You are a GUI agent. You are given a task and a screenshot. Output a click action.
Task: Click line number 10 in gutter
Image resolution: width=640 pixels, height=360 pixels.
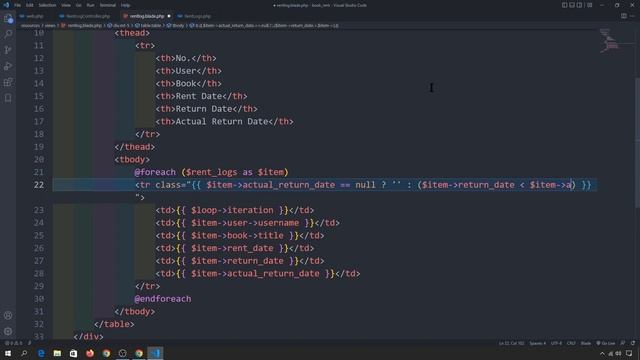tap(39, 33)
